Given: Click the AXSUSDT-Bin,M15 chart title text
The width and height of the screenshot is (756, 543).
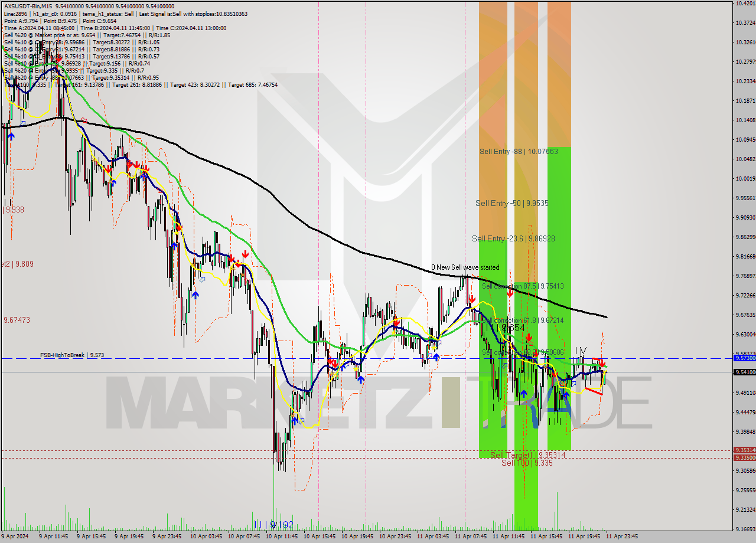Looking at the screenshot, I should [28, 6].
